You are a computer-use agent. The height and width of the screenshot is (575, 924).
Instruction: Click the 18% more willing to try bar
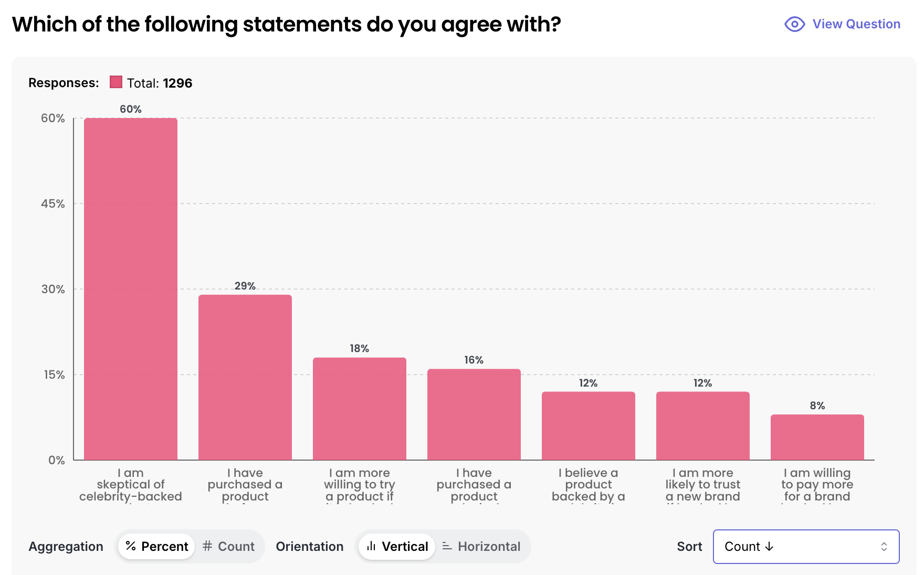(x=360, y=409)
